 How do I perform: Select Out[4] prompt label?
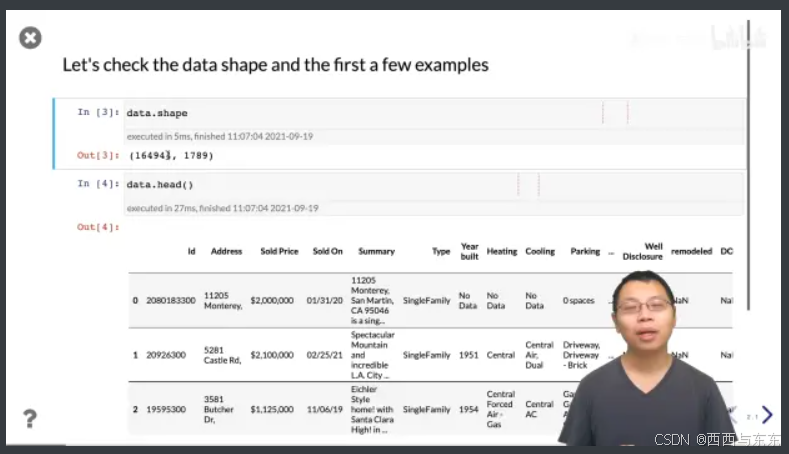tap(98, 227)
